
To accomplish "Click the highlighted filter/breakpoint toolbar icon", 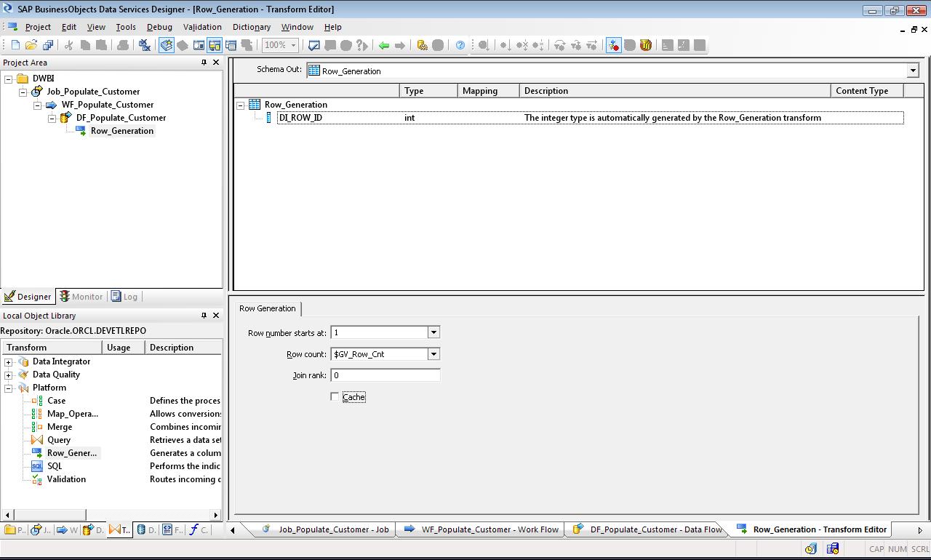I will [x=614, y=45].
